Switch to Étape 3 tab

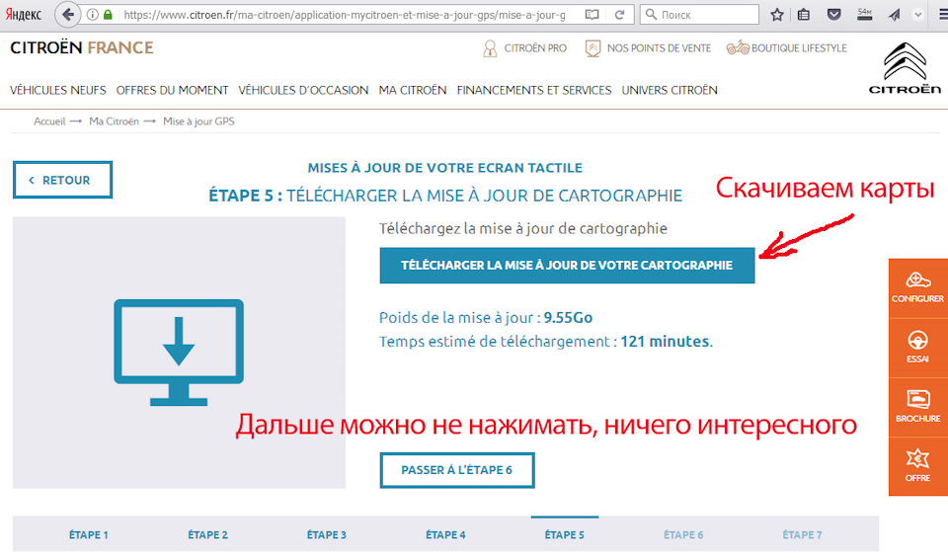(327, 534)
